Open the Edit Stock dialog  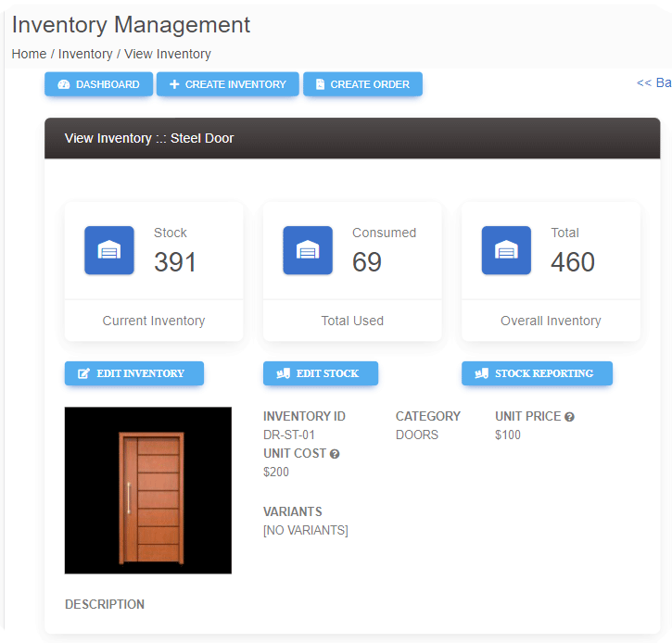tap(321, 373)
